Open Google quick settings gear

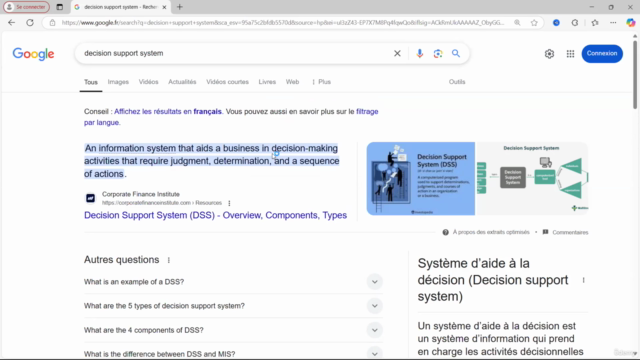pos(549,53)
